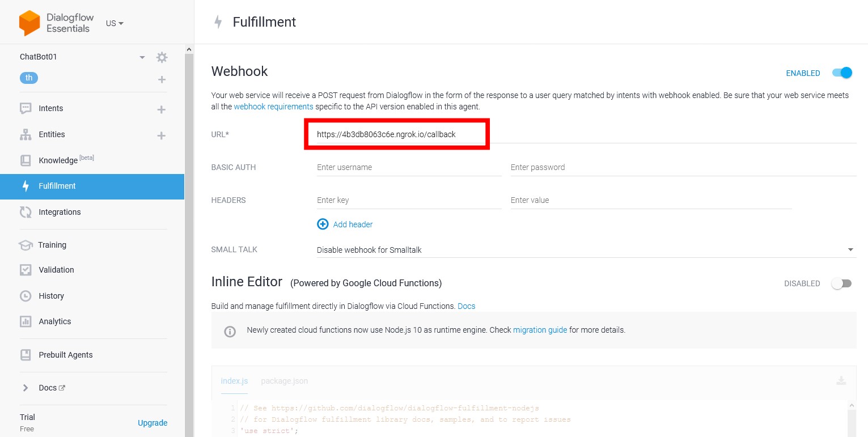Click the Add header plus circle icon
The image size is (868, 437).
(323, 224)
